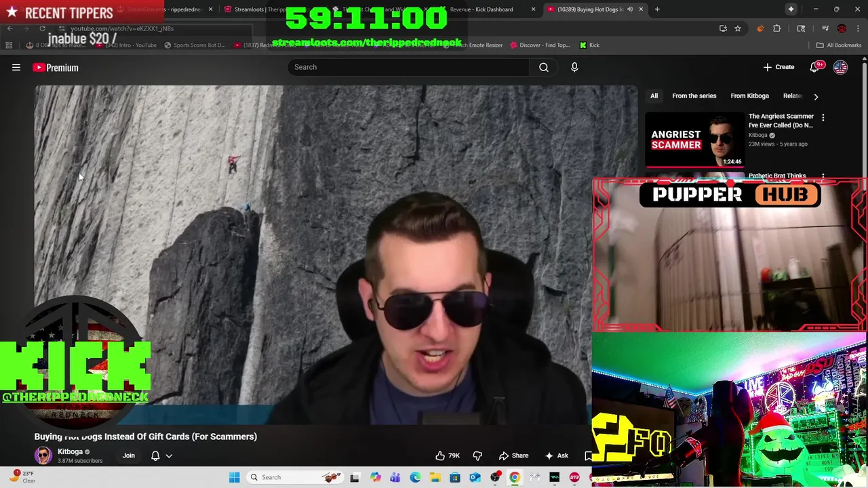Switch to OBS Studio on the taskbar
Image resolution: width=868 pixels, height=488 pixels.
pyautogui.click(x=495, y=478)
